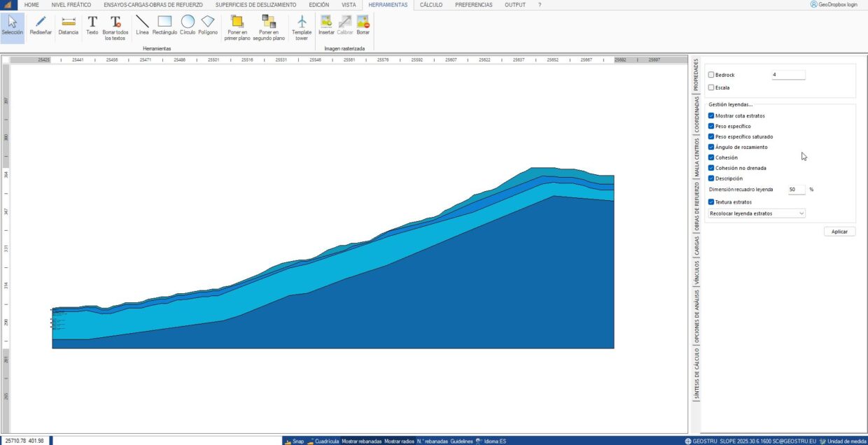Enable the Escala checkbox
This screenshot has height=445, width=868.
[711, 87]
